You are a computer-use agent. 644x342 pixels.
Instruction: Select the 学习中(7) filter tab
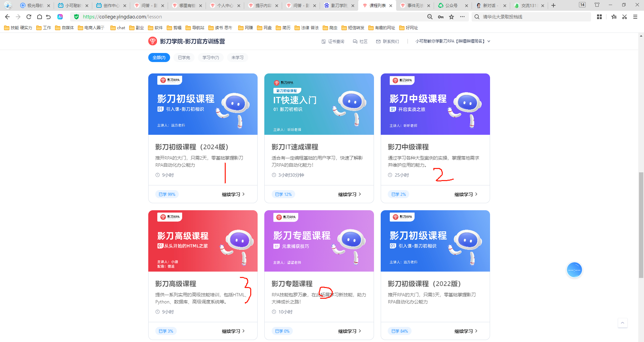211,58
